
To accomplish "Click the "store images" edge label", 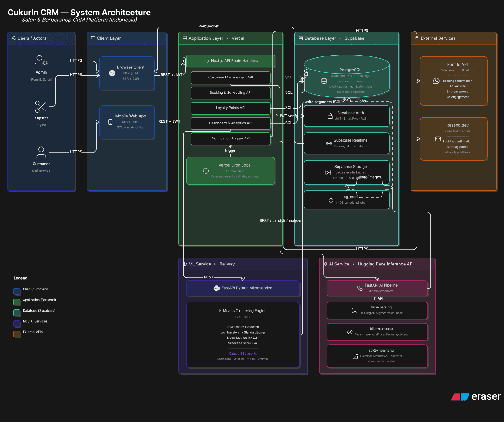I will point(370,177).
